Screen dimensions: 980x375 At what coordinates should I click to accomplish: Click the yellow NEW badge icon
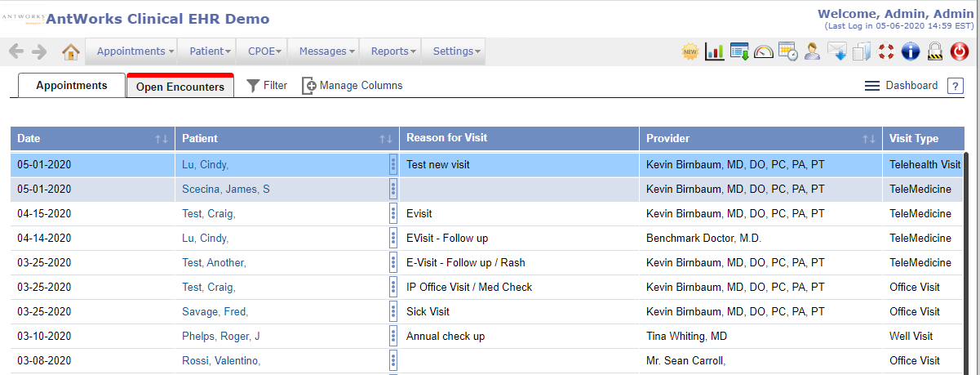(690, 51)
